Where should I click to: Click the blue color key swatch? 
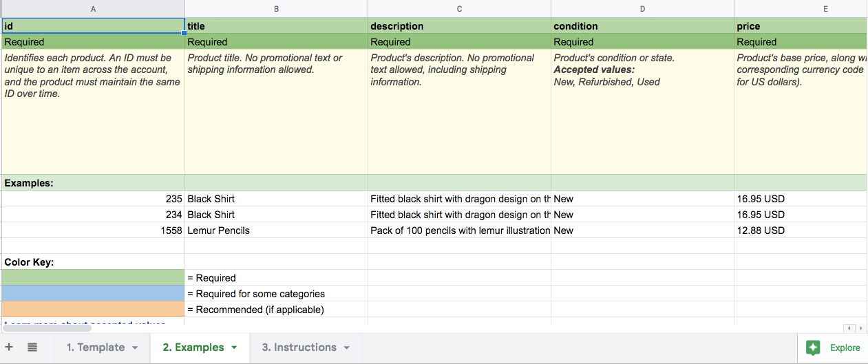(x=93, y=294)
